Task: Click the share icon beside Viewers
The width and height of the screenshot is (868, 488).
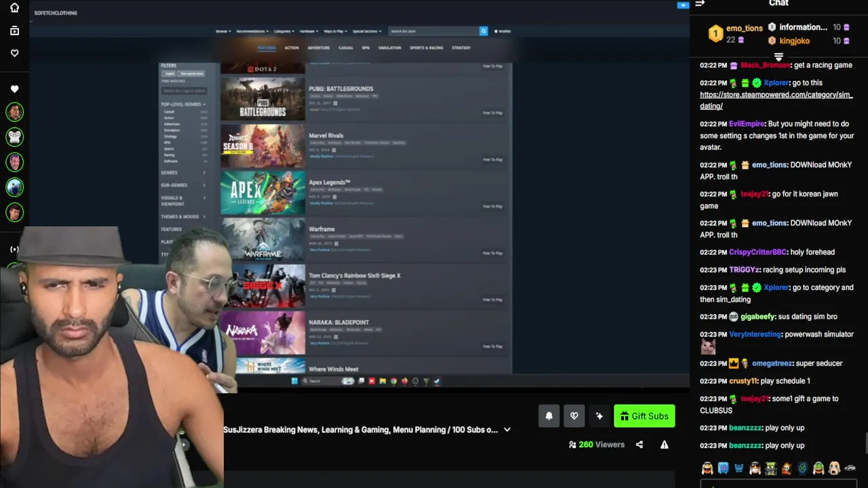Action: pyautogui.click(x=639, y=445)
